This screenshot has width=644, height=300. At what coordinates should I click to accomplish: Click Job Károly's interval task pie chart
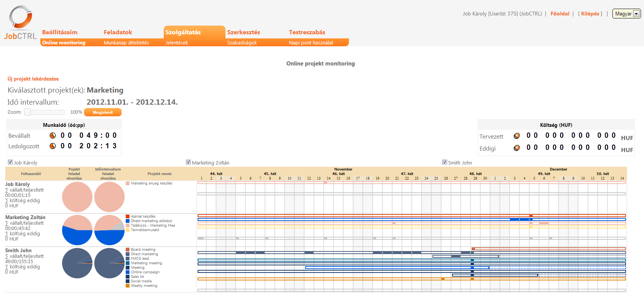(x=110, y=197)
